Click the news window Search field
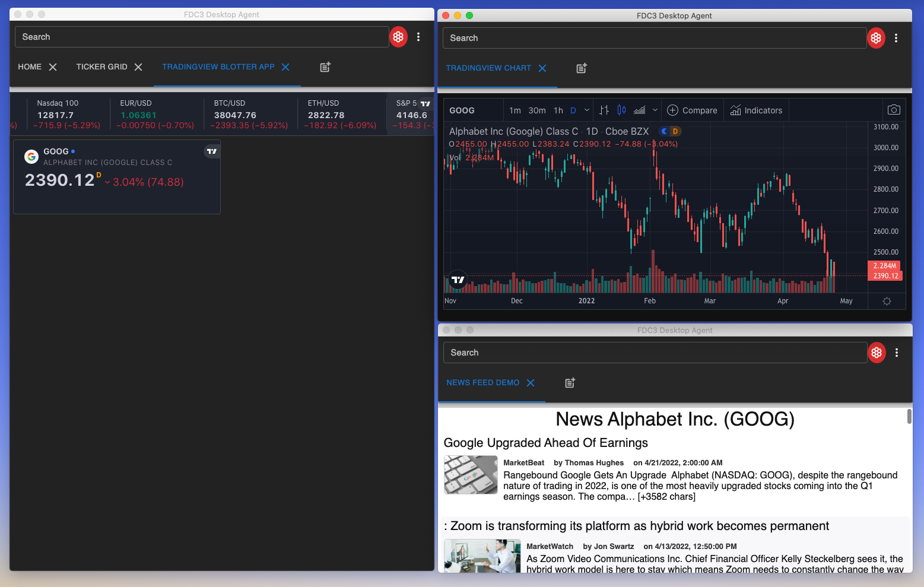This screenshot has height=587, width=924. click(655, 353)
